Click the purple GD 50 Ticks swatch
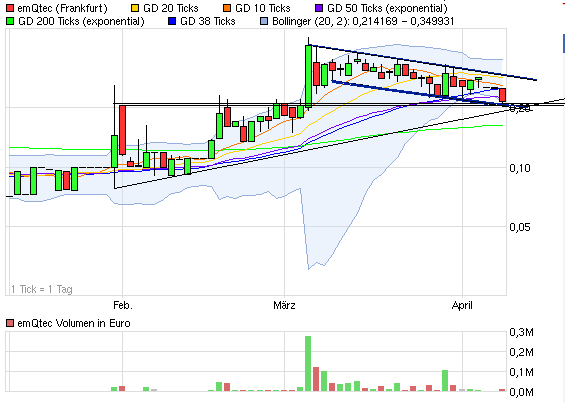Image resolution: width=565 pixels, height=403 pixels. tap(319, 8)
